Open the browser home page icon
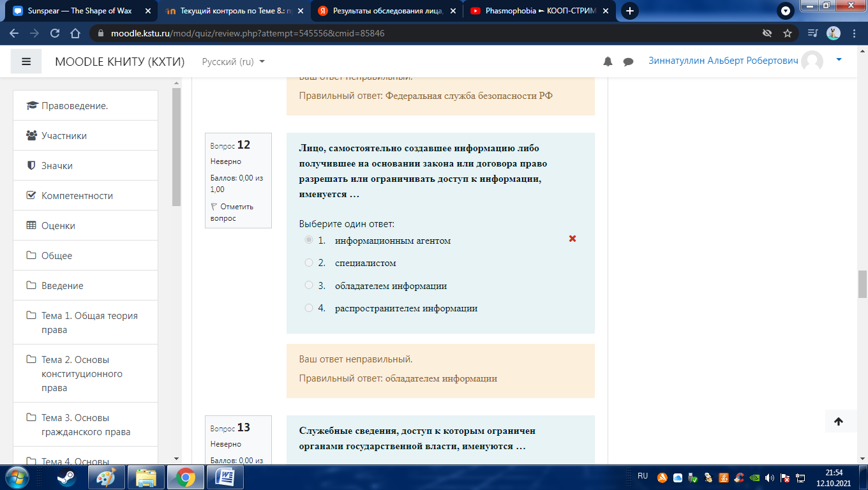This screenshot has width=868, height=490. click(75, 33)
